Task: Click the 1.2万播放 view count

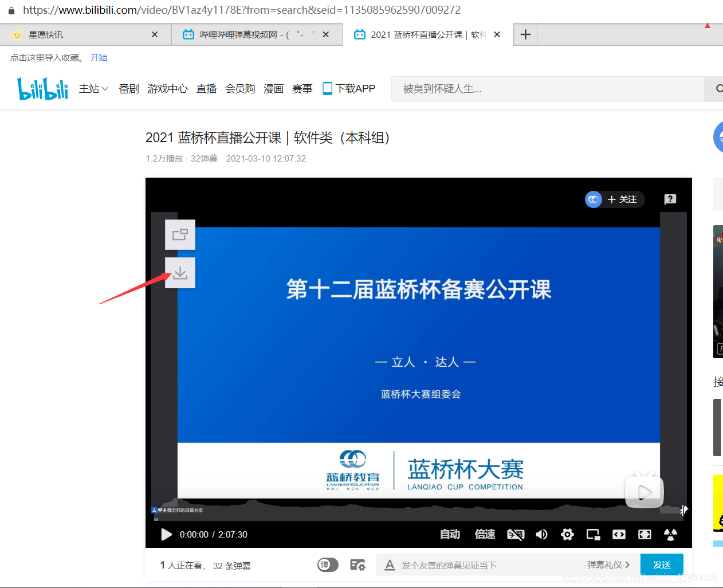Action: coord(164,159)
